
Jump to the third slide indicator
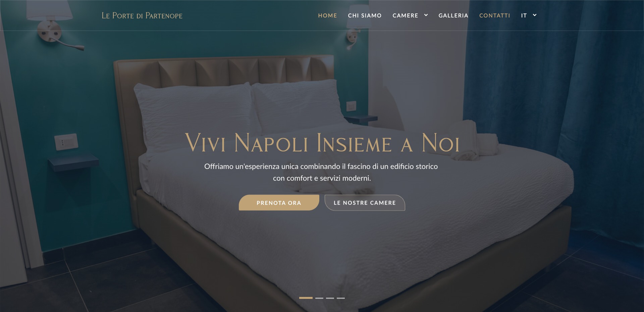coord(330,298)
